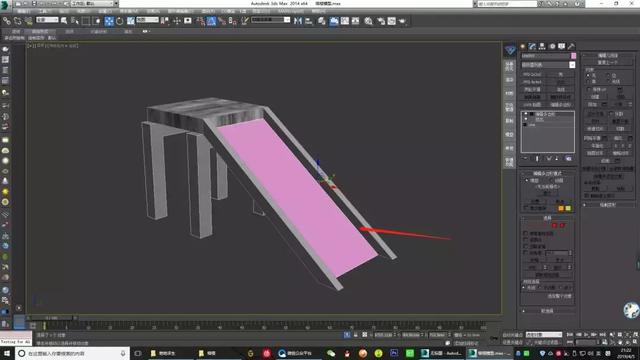Open the reference coordinate system dropdown

click(147, 20)
